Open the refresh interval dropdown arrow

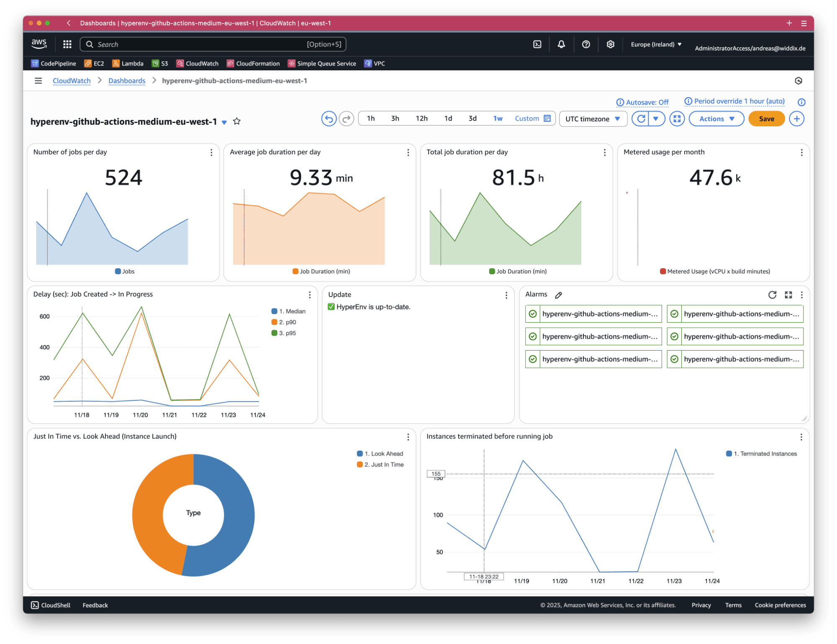656,118
